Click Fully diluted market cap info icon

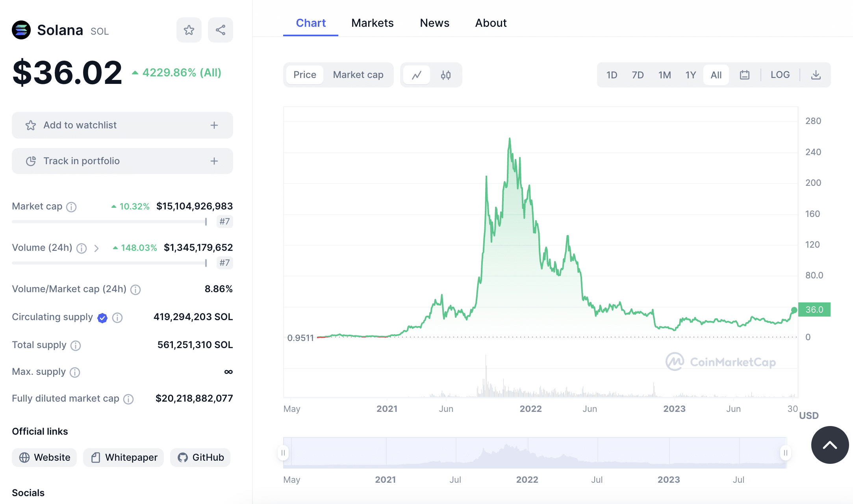[x=128, y=399]
